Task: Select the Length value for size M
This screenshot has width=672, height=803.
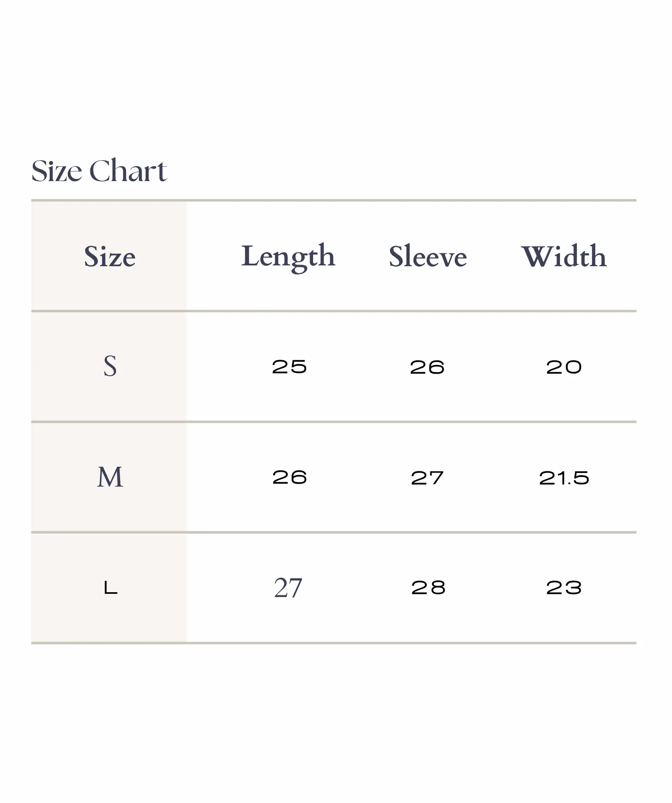Action: click(289, 477)
